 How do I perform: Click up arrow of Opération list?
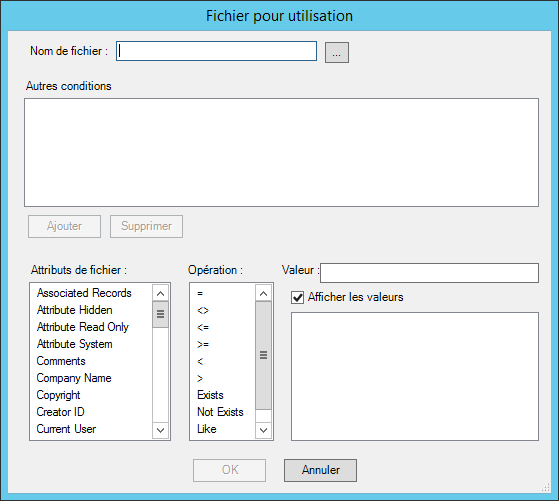[x=263, y=293]
